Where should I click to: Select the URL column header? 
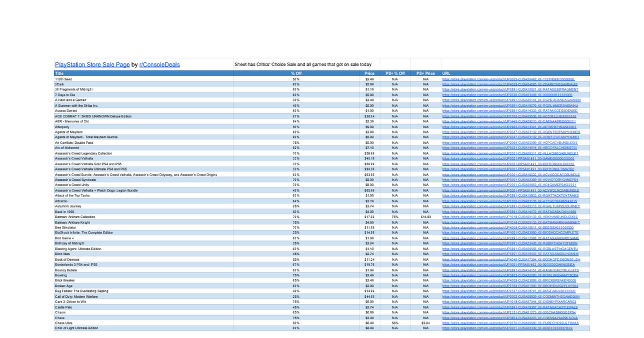tap(515, 73)
